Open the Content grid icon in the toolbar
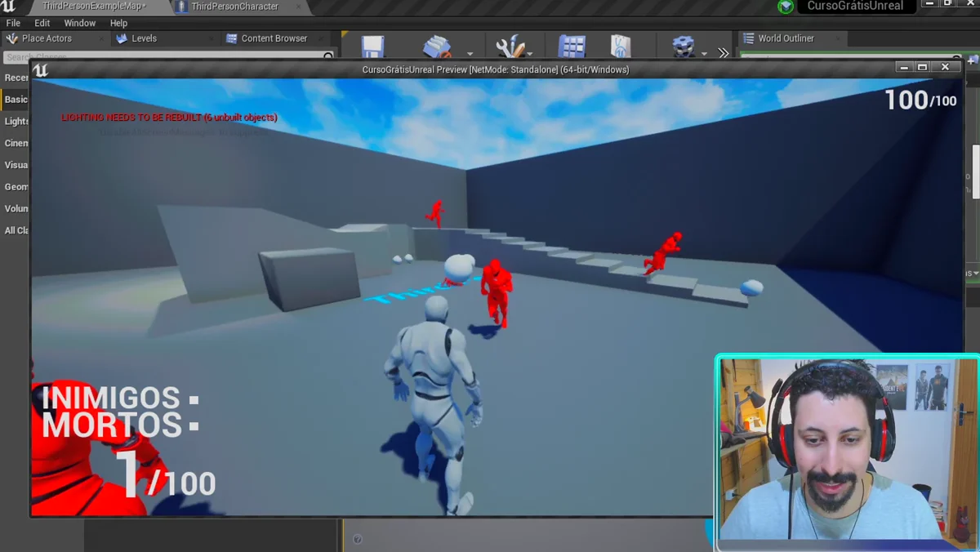This screenshot has height=552, width=980. (572, 47)
